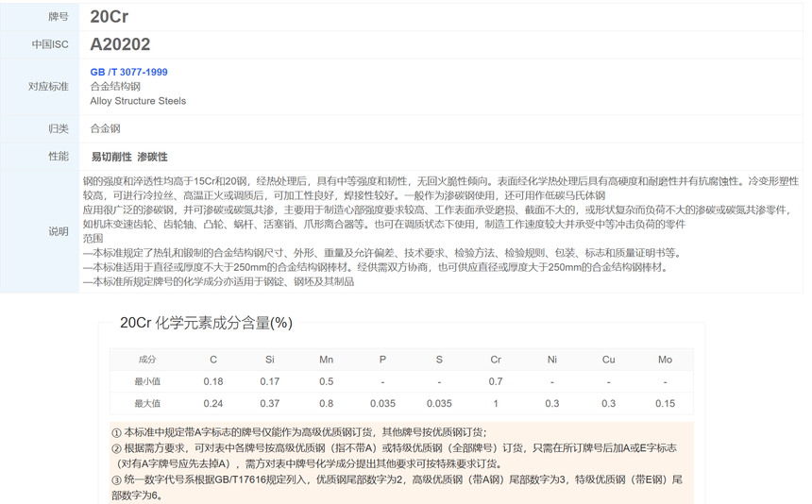Viewport: 812px width, 504px height.
Task: Click the A20202 ISC code
Action: (120, 44)
